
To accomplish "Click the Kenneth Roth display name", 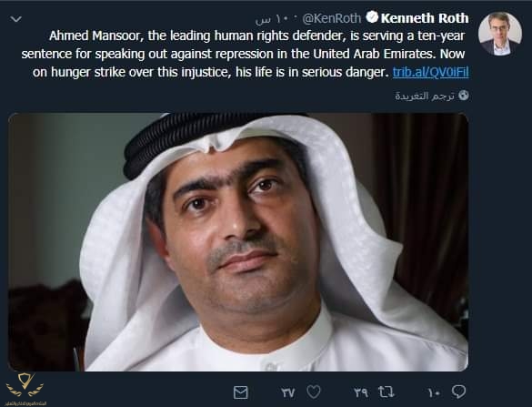I will [425, 18].
